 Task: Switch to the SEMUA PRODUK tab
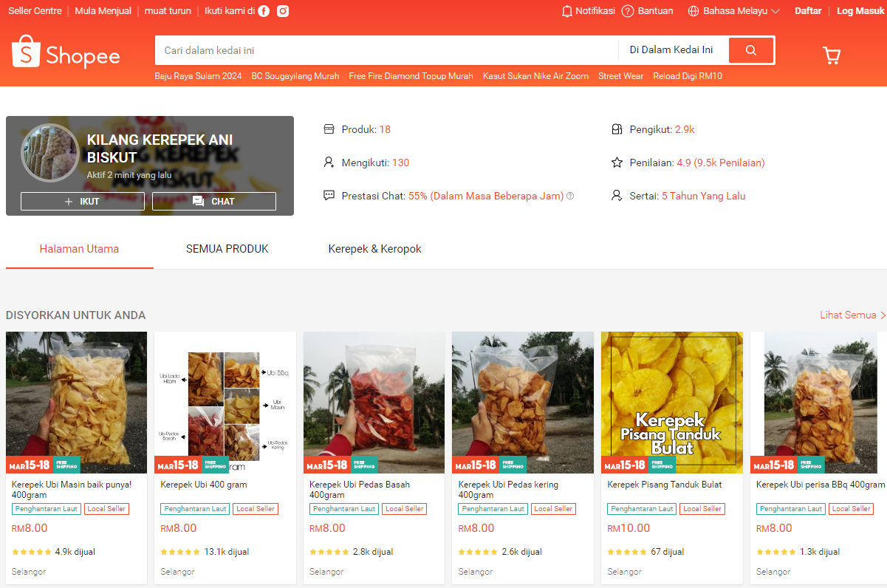[x=227, y=249]
